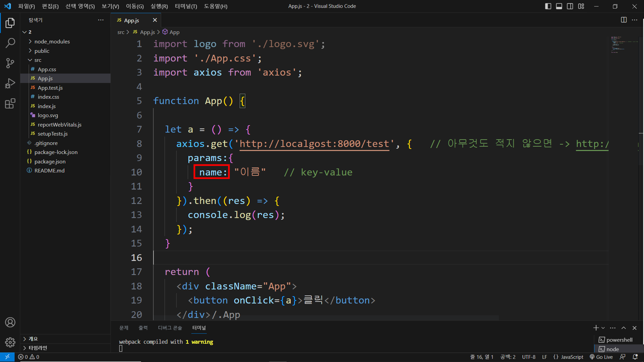Open the Search view in activity bar
The width and height of the screenshot is (644, 362).
tap(10, 43)
